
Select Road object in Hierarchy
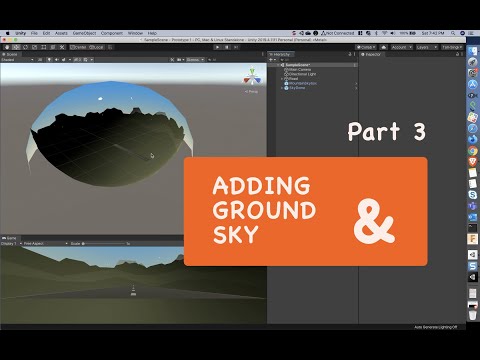291,79
